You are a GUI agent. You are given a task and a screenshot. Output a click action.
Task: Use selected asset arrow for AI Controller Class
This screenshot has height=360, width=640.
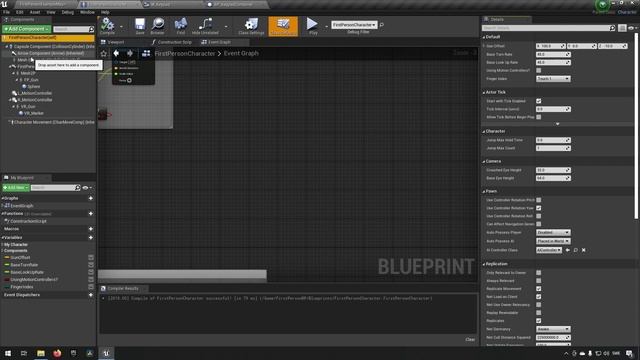(568, 250)
